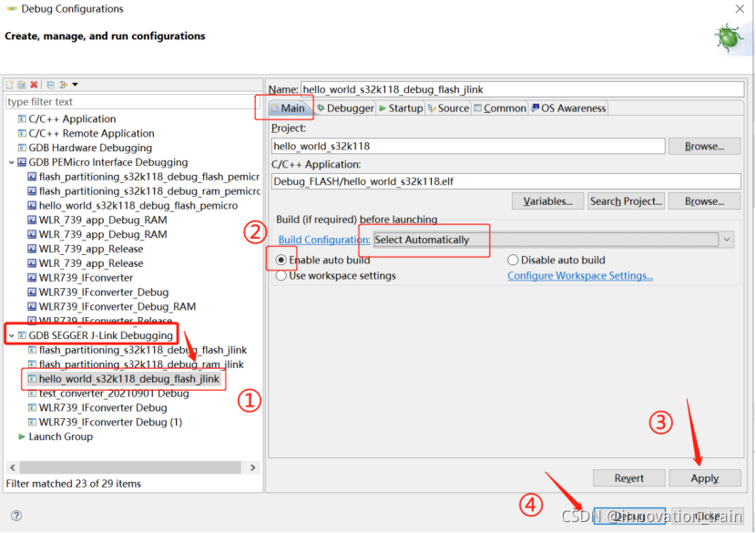Open the OS Awareness tab
This screenshot has height=533, width=756.
pyautogui.click(x=568, y=108)
